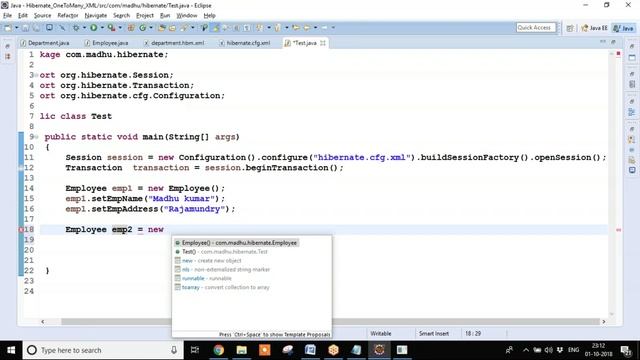Image resolution: width=640 pixels, height=360 pixels.
Task: Click the New Java Class green icon
Action: tap(142, 28)
